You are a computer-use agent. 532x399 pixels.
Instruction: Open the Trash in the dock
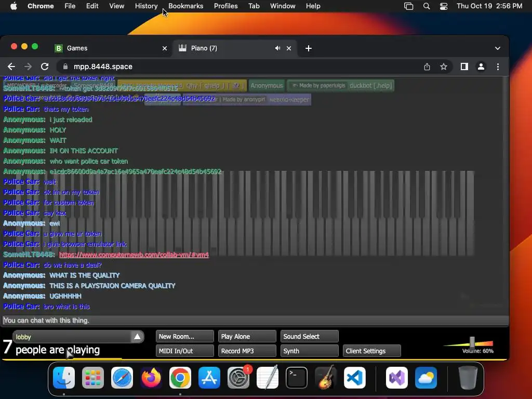pyautogui.click(x=468, y=377)
